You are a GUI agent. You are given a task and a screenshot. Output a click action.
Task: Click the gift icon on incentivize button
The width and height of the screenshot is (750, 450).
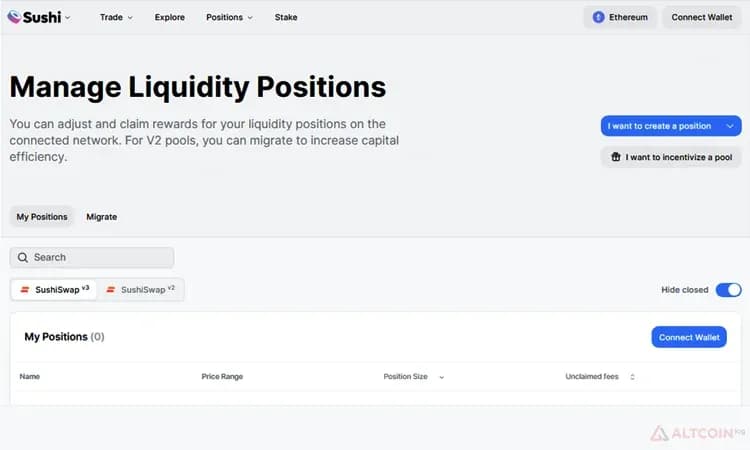click(x=616, y=157)
